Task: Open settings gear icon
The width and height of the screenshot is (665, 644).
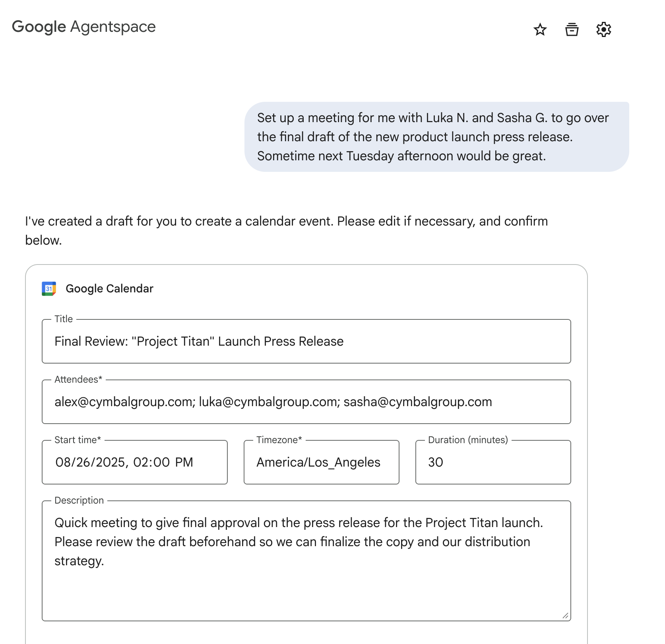Action: (603, 29)
